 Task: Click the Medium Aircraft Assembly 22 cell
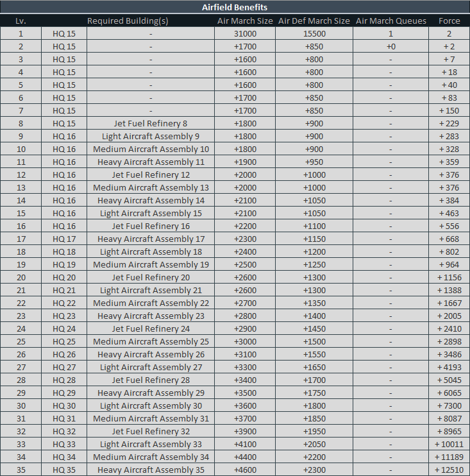pos(151,303)
